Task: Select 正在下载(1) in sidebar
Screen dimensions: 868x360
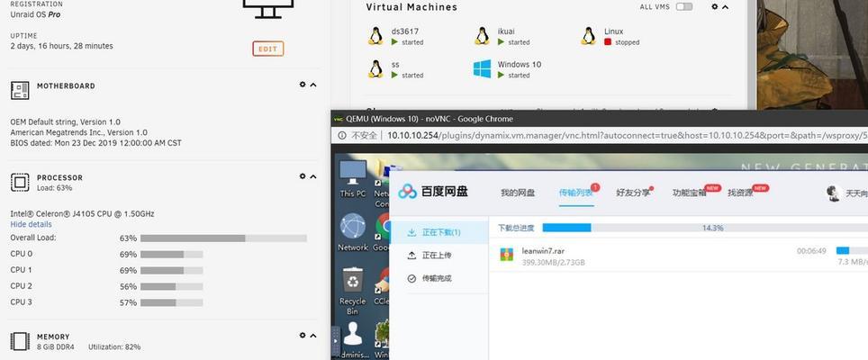Action: coord(439,232)
